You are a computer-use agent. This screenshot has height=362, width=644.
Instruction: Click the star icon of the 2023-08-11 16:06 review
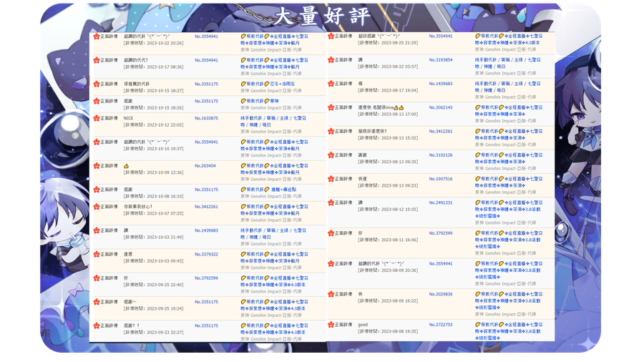331,233
